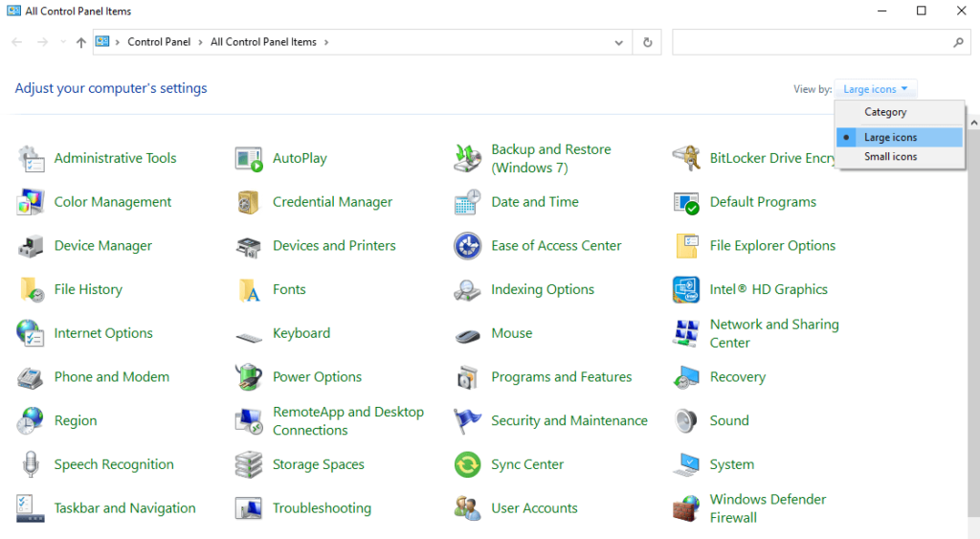Click the vertical scrollbar up arrow
This screenshot has width=980, height=539.
click(973, 124)
